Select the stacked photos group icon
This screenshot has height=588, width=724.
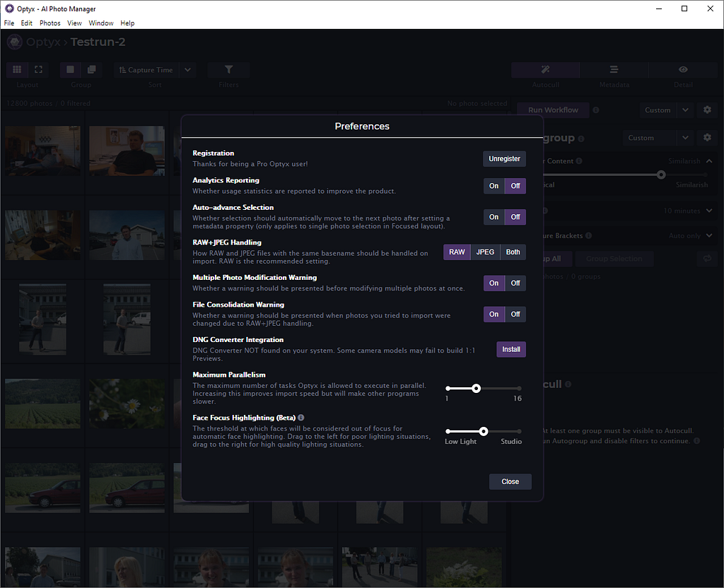(91, 70)
